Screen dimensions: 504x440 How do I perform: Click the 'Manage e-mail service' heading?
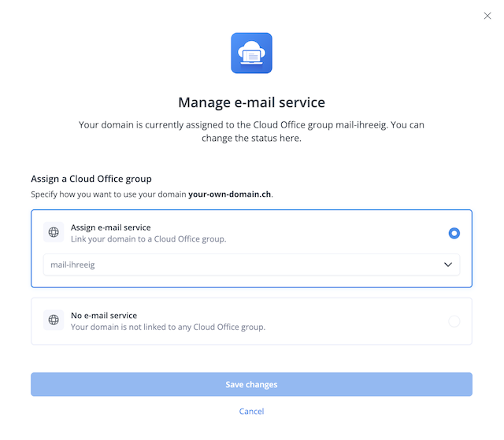252,102
